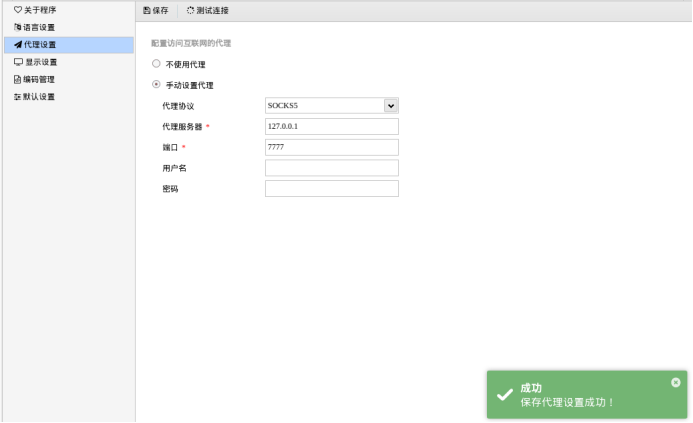
Task: Open 语言设置 in the sidebar
Action: [40, 28]
